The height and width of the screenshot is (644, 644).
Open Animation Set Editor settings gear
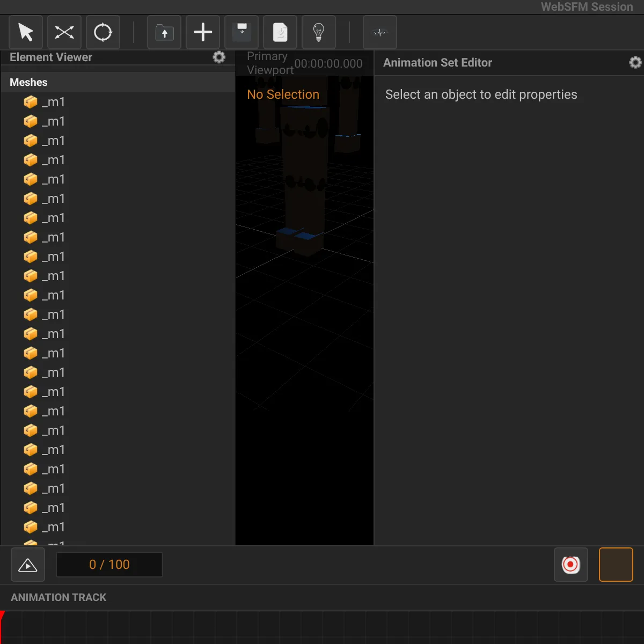(635, 62)
